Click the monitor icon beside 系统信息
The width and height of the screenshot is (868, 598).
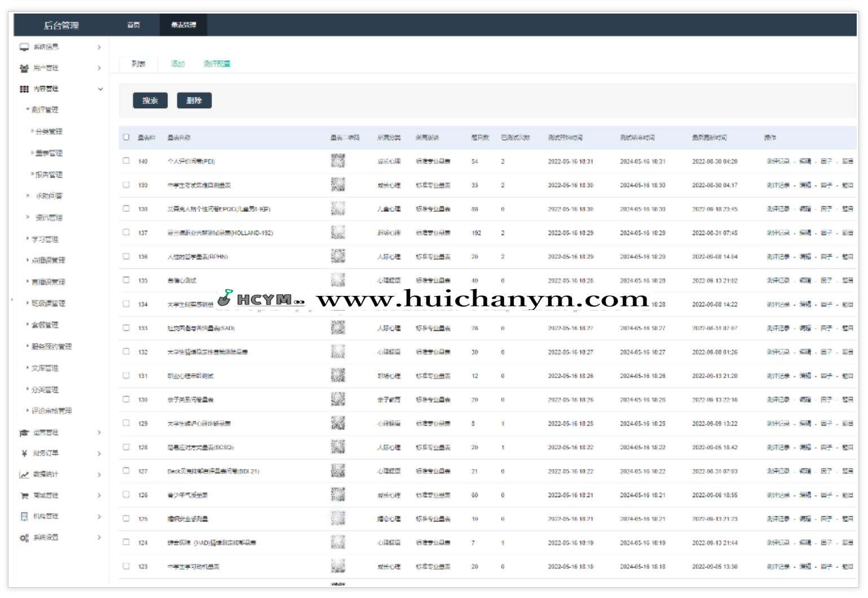pos(24,47)
